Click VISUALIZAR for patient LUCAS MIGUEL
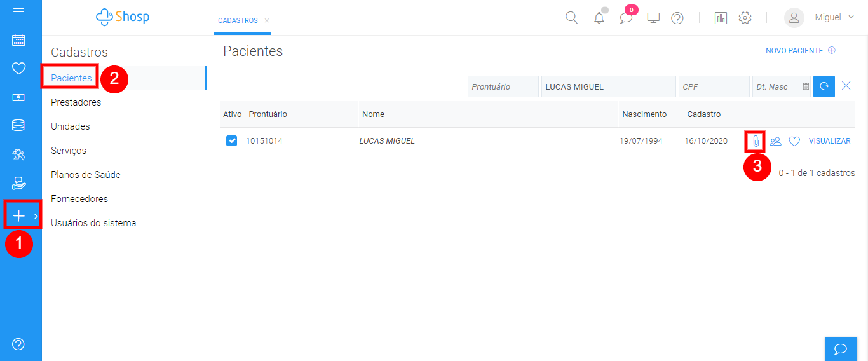 [829, 141]
